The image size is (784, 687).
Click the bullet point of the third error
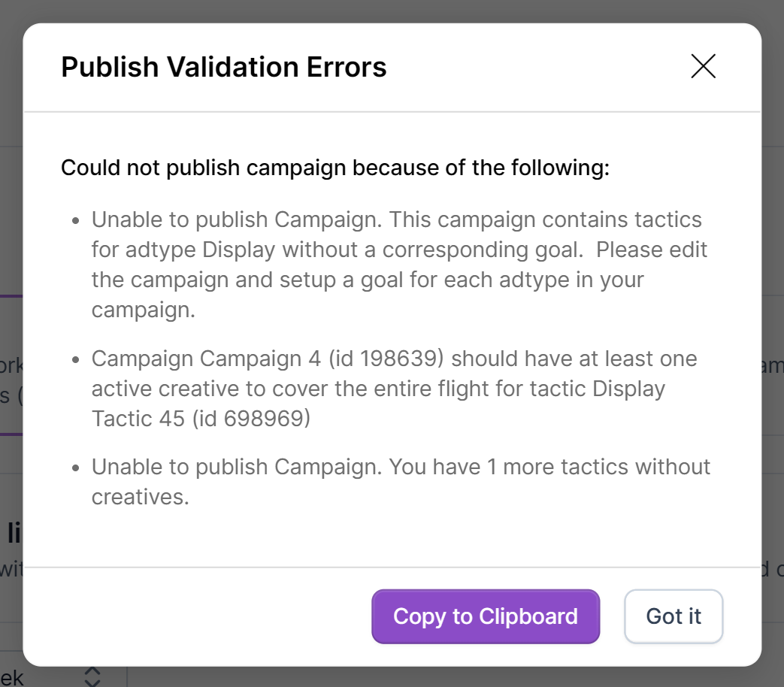pos(75,468)
